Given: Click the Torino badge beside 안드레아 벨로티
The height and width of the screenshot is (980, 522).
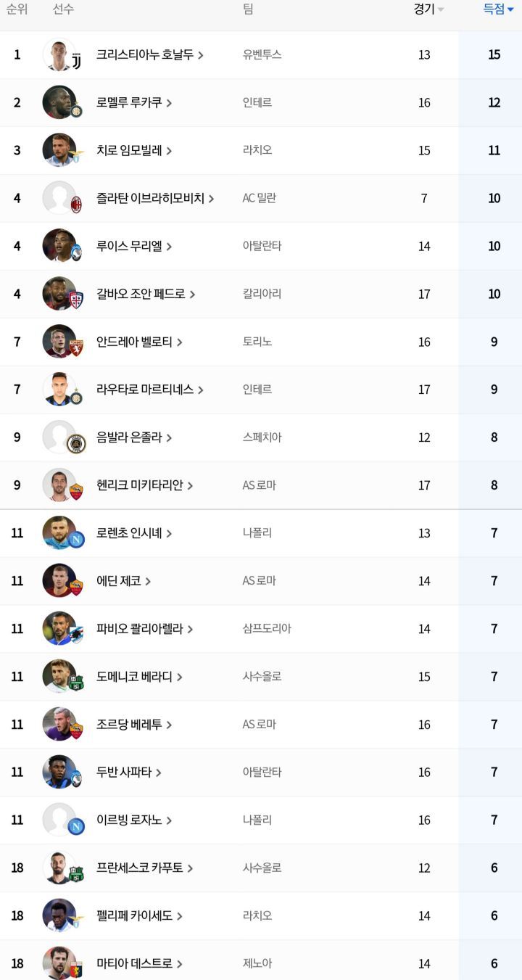Looking at the screenshot, I should [x=76, y=349].
